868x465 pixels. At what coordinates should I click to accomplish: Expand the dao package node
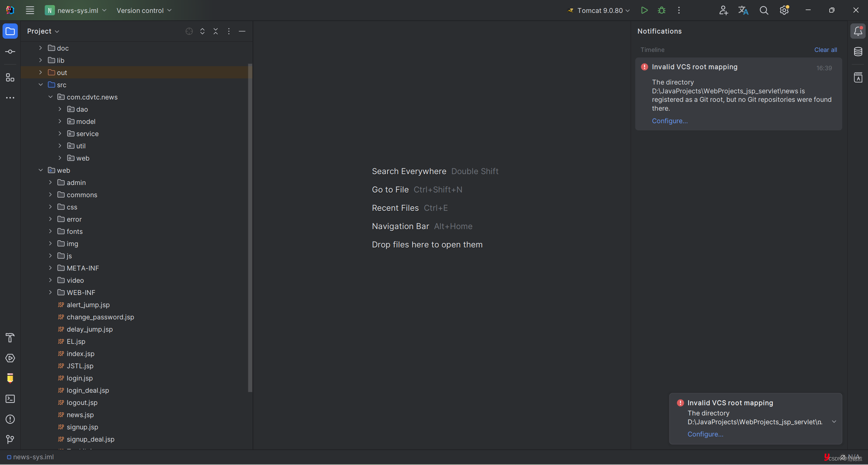60,109
